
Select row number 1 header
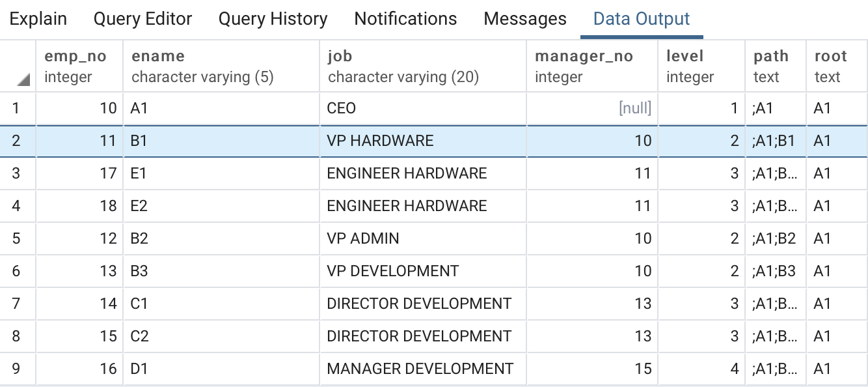click(x=18, y=108)
